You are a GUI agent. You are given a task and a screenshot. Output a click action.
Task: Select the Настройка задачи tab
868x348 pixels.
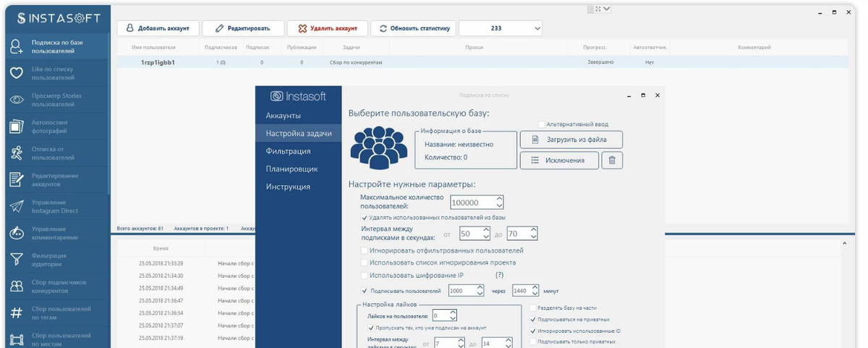[298, 133]
